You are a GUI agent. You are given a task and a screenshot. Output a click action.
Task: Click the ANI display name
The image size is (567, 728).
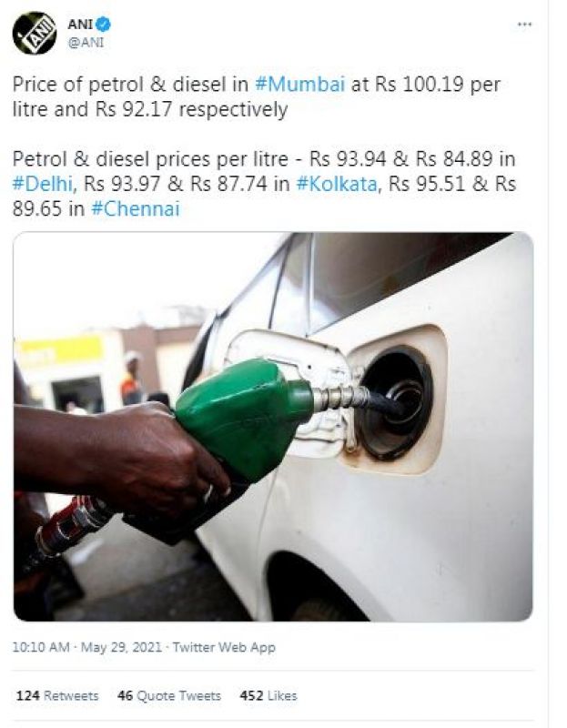pos(80,24)
